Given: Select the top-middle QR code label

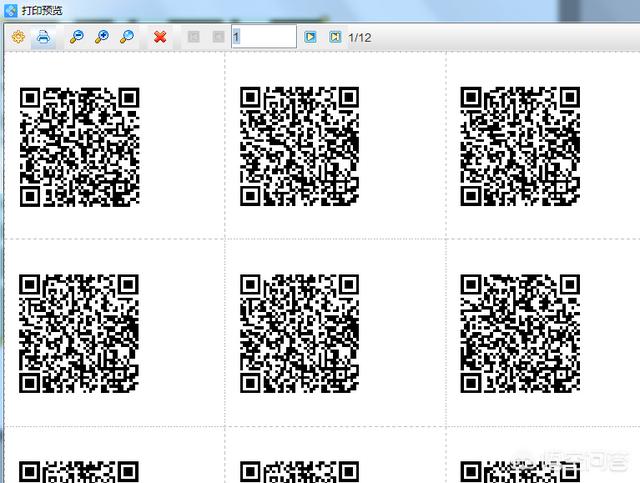Looking at the screenshot, I should click(x=299, y=146).
